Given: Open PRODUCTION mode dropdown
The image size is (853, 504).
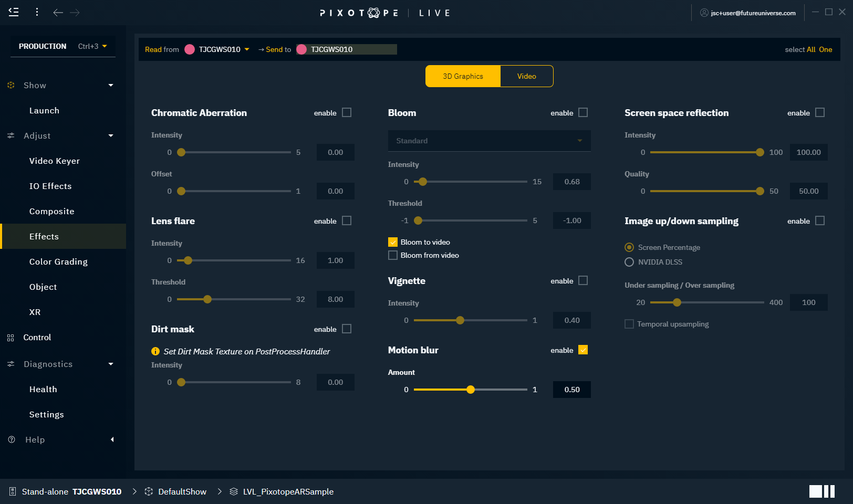Looking at the screenshot, I should pyautogui.click(x=63, y=46).
